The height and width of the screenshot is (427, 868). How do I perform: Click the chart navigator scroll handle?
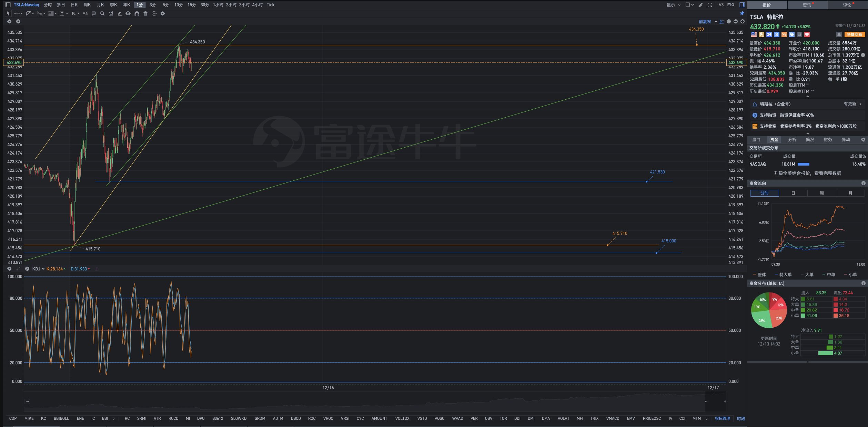pos(716,401)
